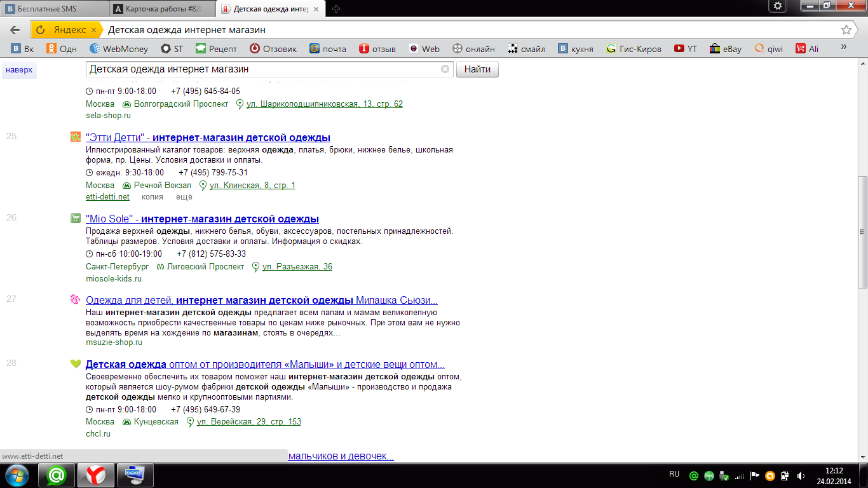868x488 pixels.
Task: Click Речной Вокзал metro label
Action: [162, 185]
